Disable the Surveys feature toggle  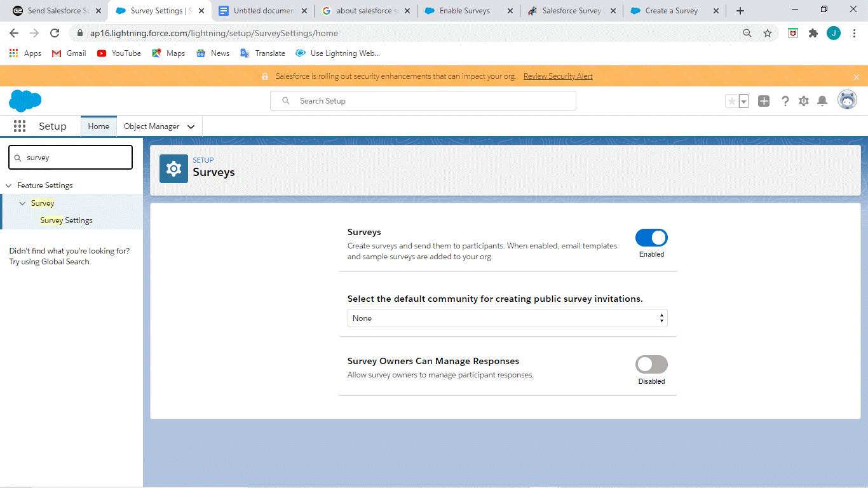tap(651, 238)
